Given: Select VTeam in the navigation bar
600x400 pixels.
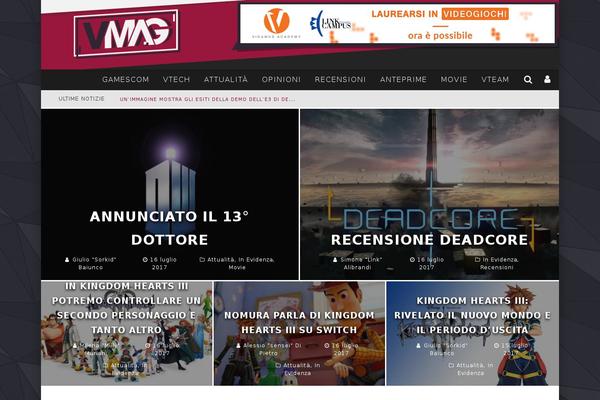Looking at the screenshot, I should click(495, 80).
